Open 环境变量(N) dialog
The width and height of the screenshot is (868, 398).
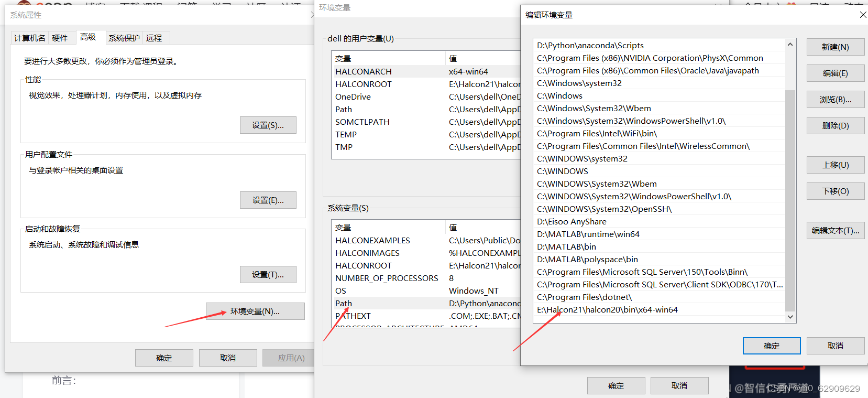click(x=255, y=311)
